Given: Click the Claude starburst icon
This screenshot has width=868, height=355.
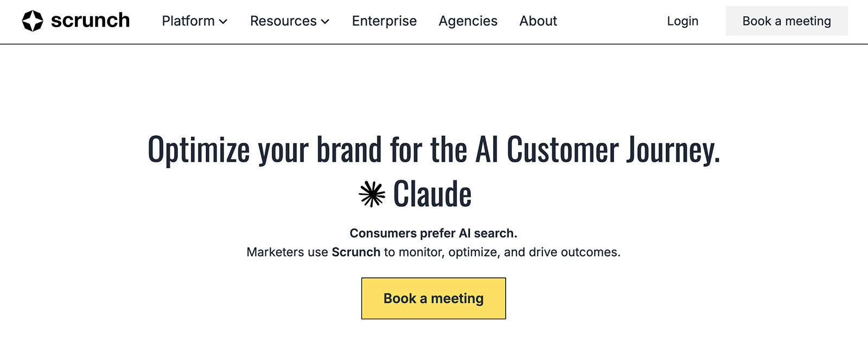Looking at the screenshot, I should tap(372, 194).
